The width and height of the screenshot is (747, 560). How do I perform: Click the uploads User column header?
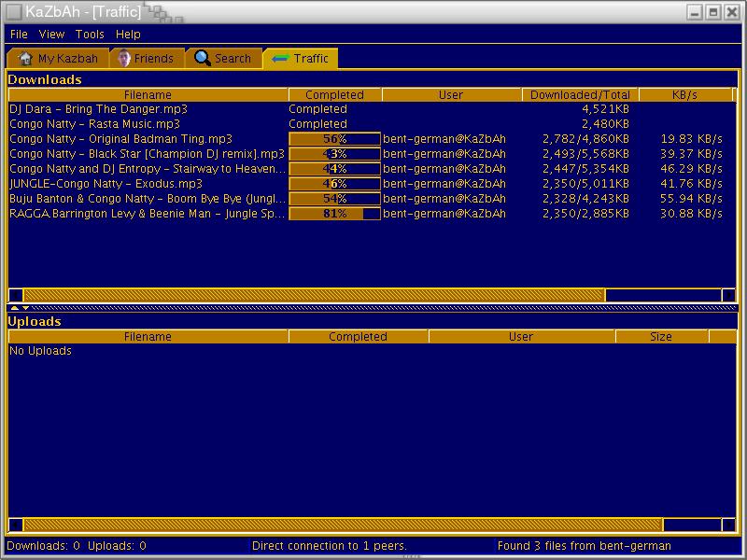click(521, 337)
